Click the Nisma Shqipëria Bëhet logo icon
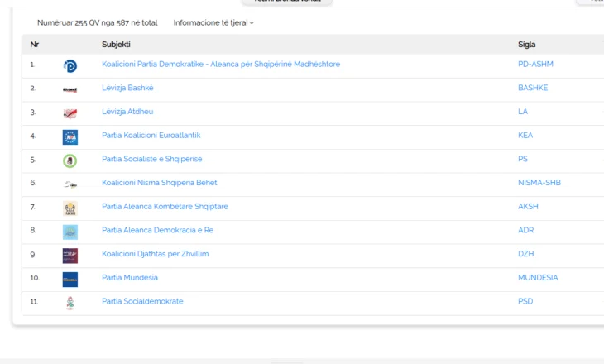 click(70, 184)
